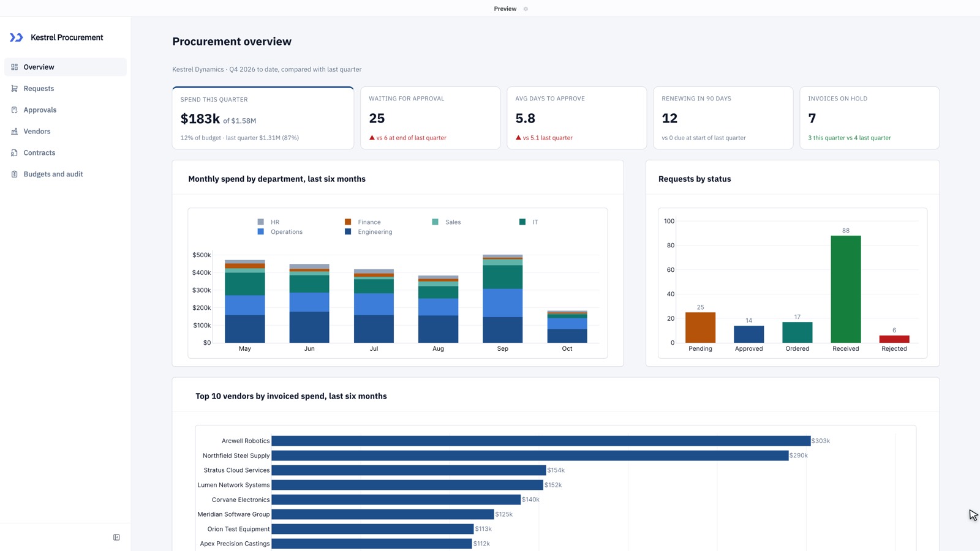
Task: Click the Received bar in Requests chart
Action: (846, 289)
